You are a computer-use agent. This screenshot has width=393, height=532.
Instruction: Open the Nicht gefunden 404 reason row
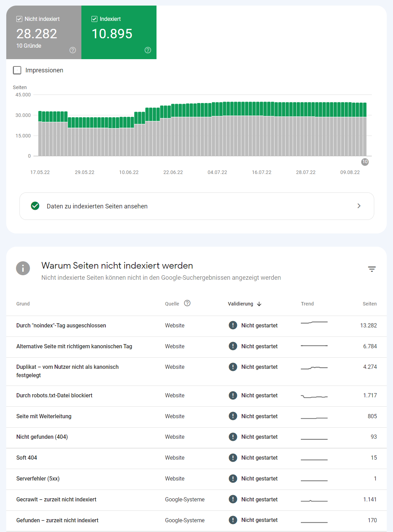[x=42, y=437]
